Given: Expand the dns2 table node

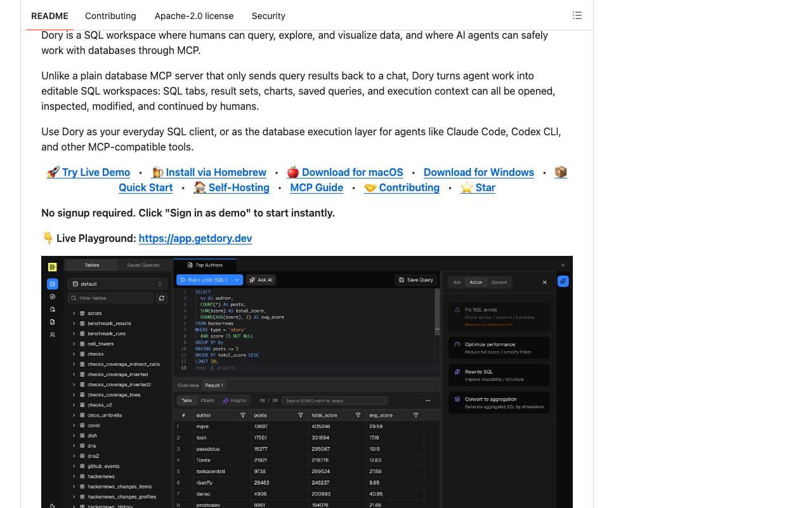Looking at the screenshot, I should click(x=74, y=456).
